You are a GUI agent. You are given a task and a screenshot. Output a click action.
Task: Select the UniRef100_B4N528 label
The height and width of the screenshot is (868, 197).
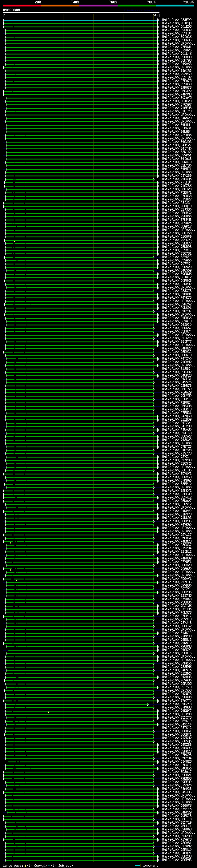point(177,118)
